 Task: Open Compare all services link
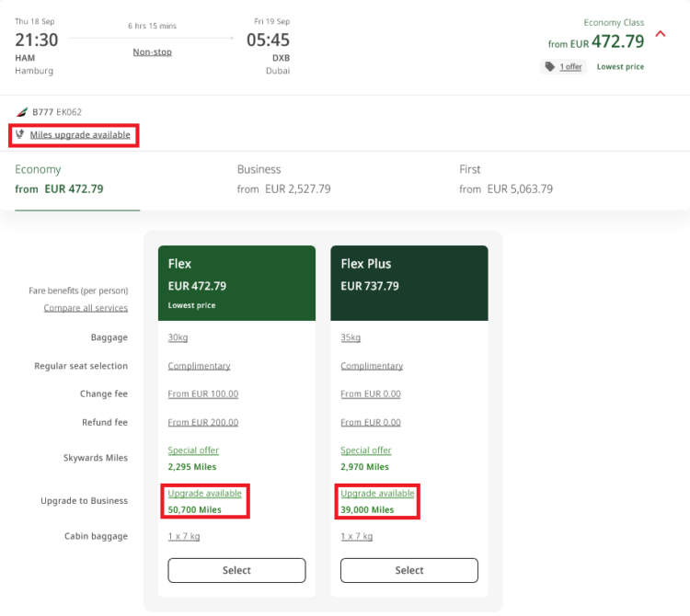click(86, 308)
